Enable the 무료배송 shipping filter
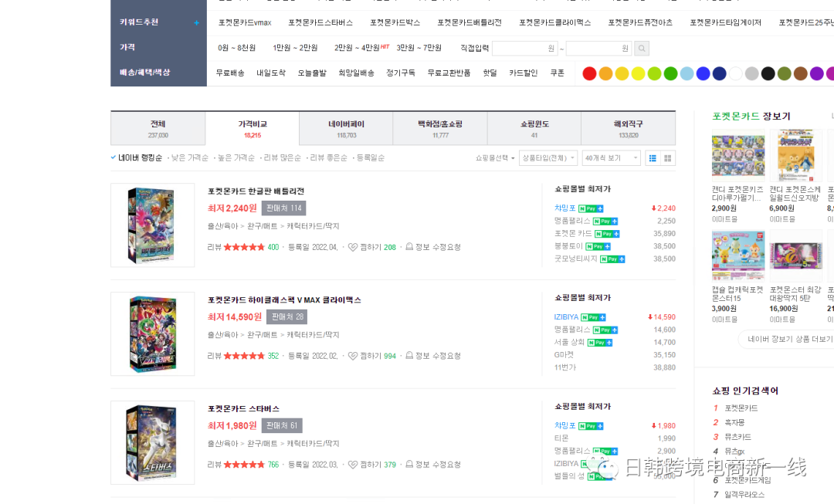834x504 pixels. 232,72
